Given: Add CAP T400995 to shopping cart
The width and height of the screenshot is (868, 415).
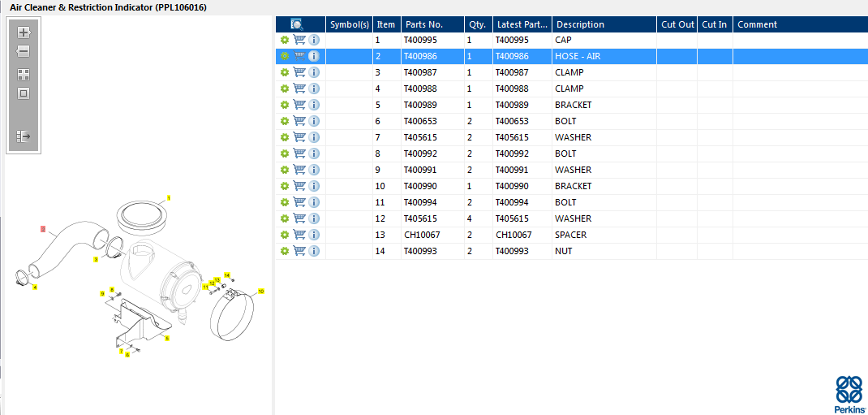Looking at the screenshot, I should (299, 40).
